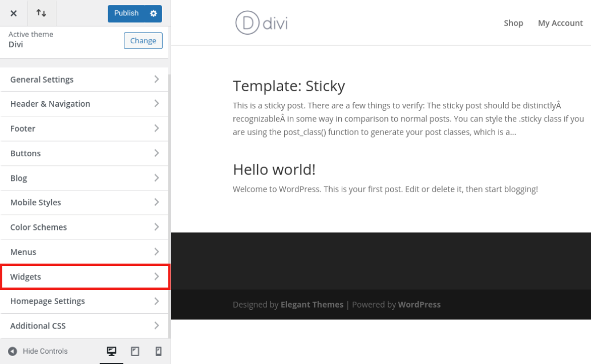Expand the Menus chevron

[x=156, y=252]
